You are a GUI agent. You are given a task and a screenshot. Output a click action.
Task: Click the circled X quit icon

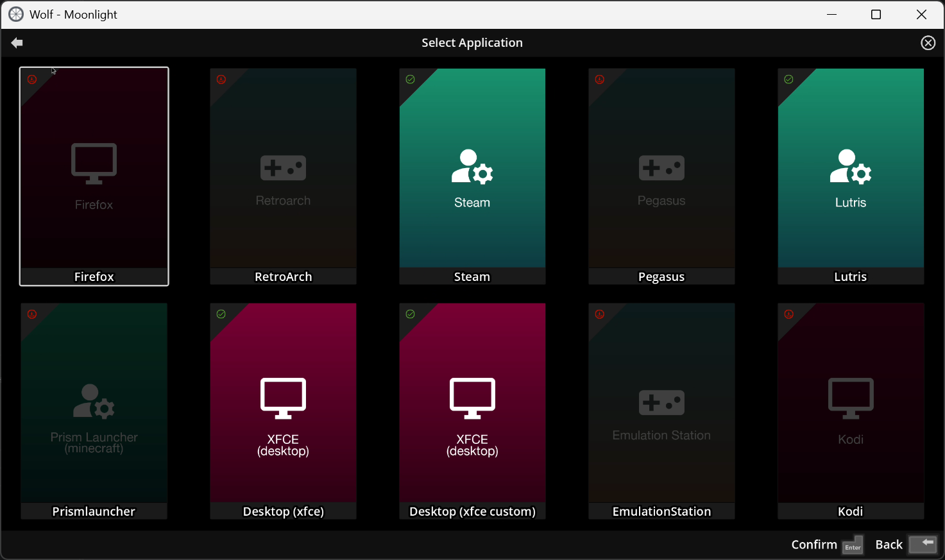(928, 43)
